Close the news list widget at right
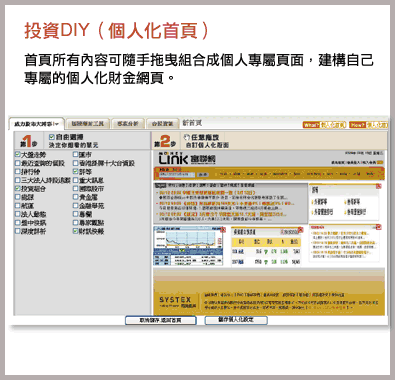Screen dimensions: 395x380 click(x=379, y=227)
